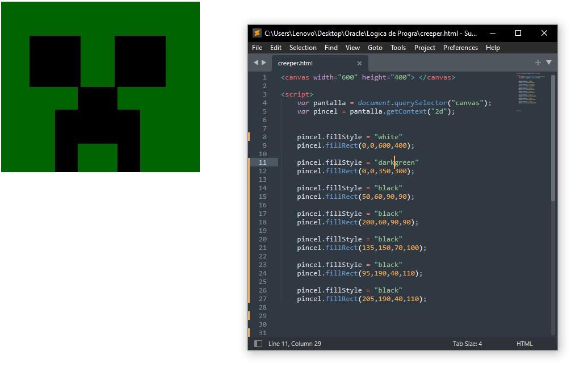This screenshot has height=384, width=588.
Task: Close the creeper.html tab
Action: coord(359,64)
